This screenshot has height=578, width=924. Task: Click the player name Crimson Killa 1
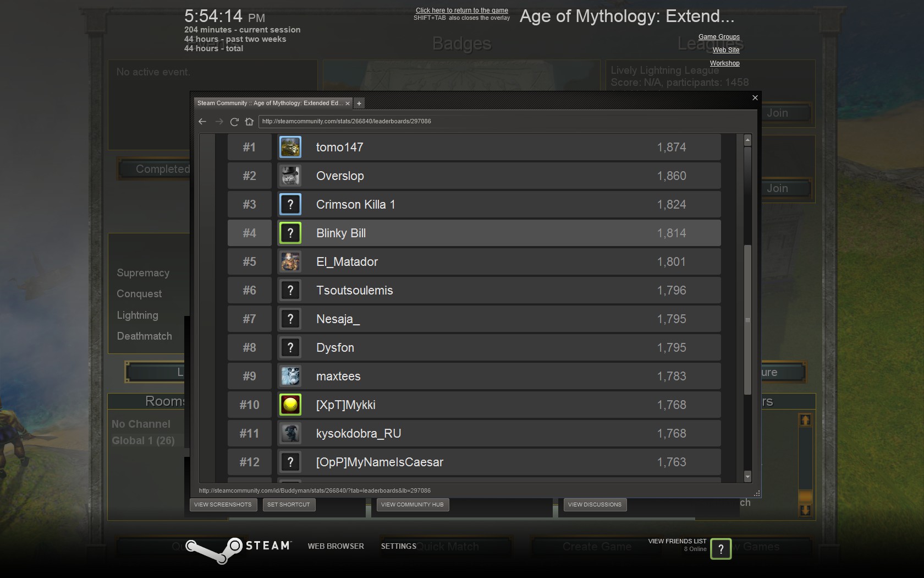[356, 204]
